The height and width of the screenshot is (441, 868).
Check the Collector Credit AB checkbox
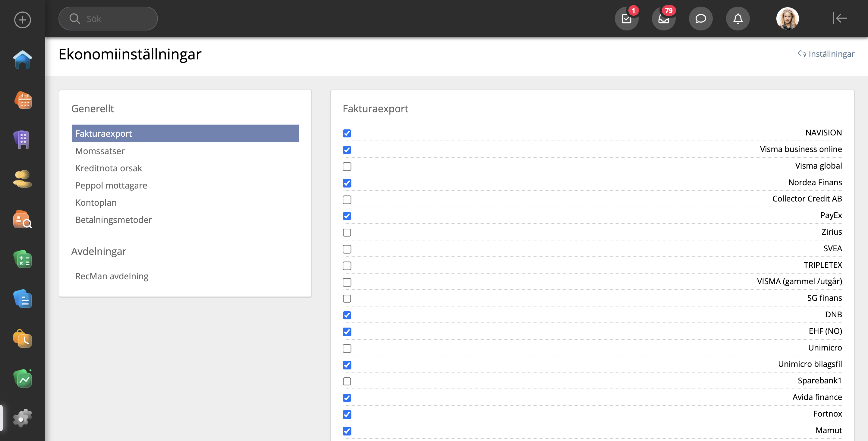pyautogui.click(x=347, y=200)
